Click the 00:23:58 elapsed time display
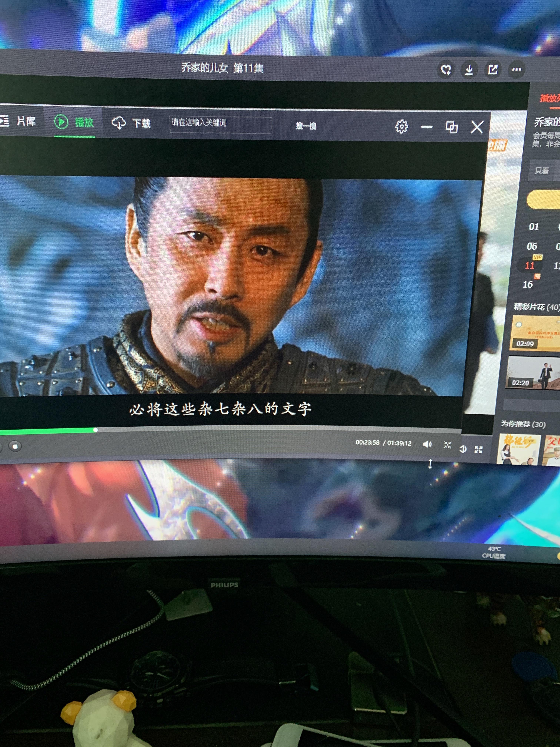Viewport: 560px width, 747px height. pyautogui.click(x=367, y=442)
